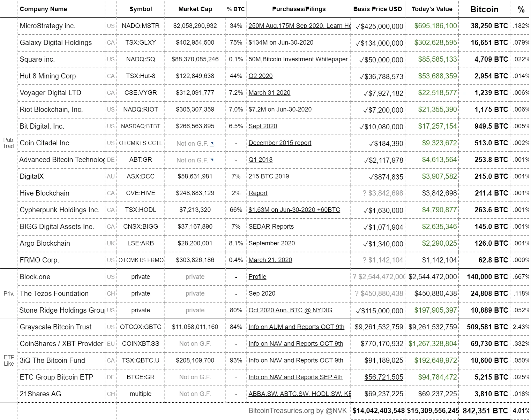Click the Company Name column header
Screen dimensions: 531x420
pos(43,9)
